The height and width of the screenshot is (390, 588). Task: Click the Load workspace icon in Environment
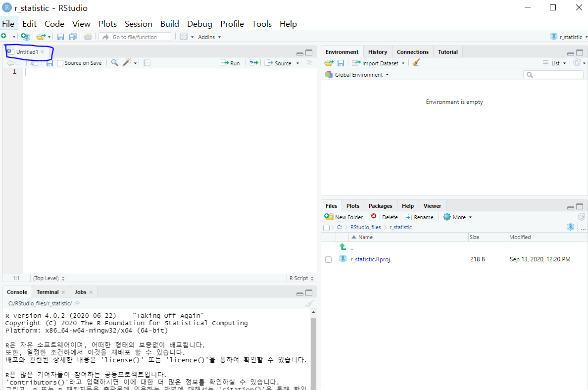pos(329,63)
